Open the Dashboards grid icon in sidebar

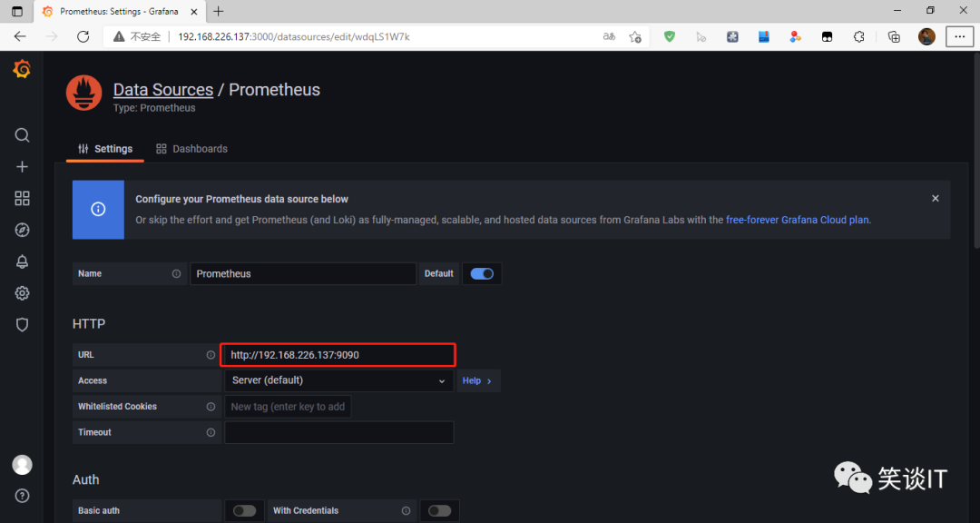[x=22, y=198]
